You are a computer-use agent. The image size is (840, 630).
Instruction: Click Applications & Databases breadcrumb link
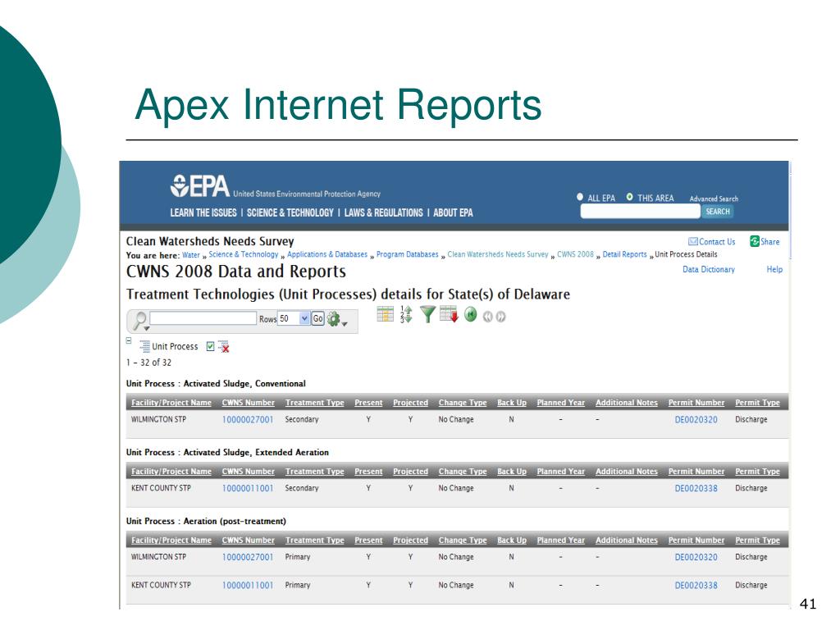[x=327, y=254]
